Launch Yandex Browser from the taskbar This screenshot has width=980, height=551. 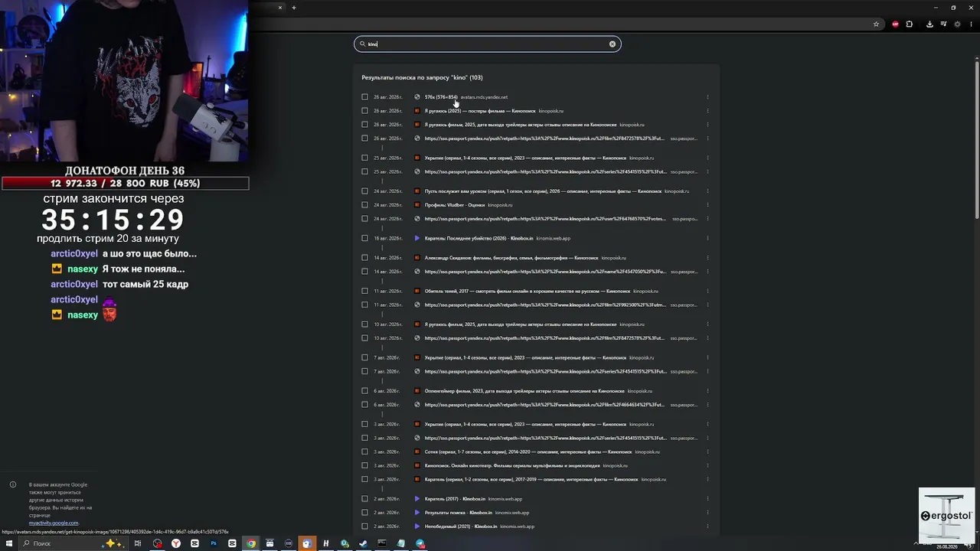pyautogui.click(x=176, y=543)
